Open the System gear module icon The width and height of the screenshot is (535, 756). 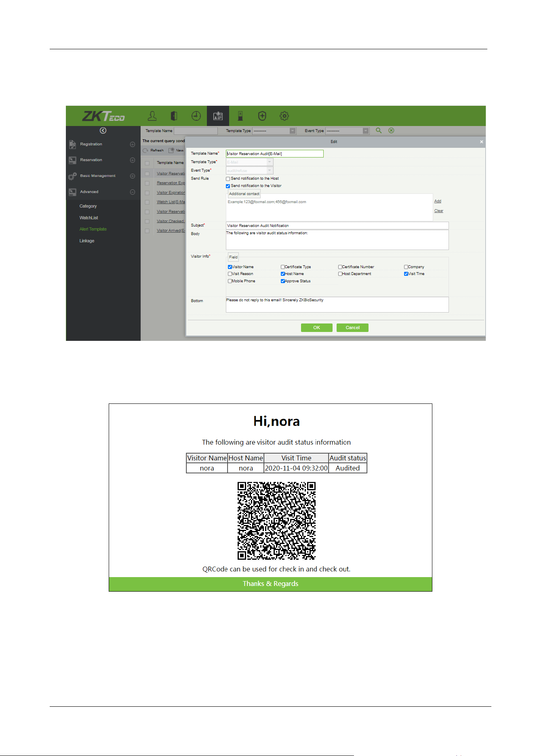(x=284, y=116)
